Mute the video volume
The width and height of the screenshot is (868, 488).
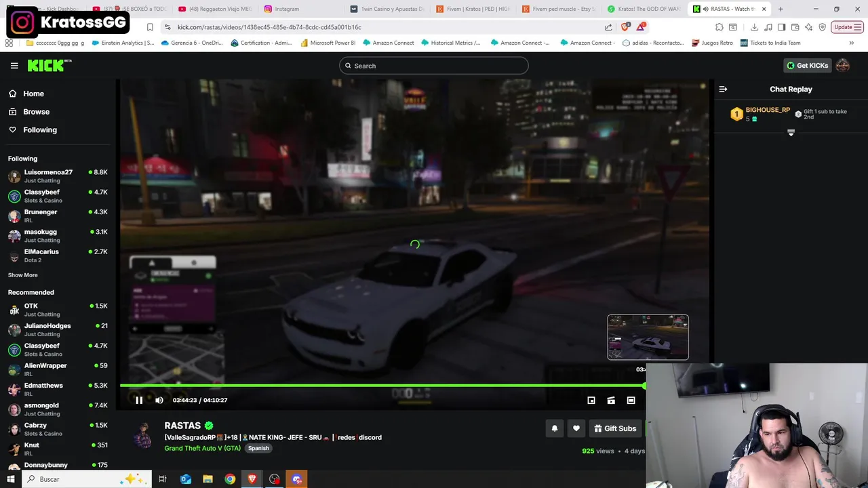coord(159,400)
